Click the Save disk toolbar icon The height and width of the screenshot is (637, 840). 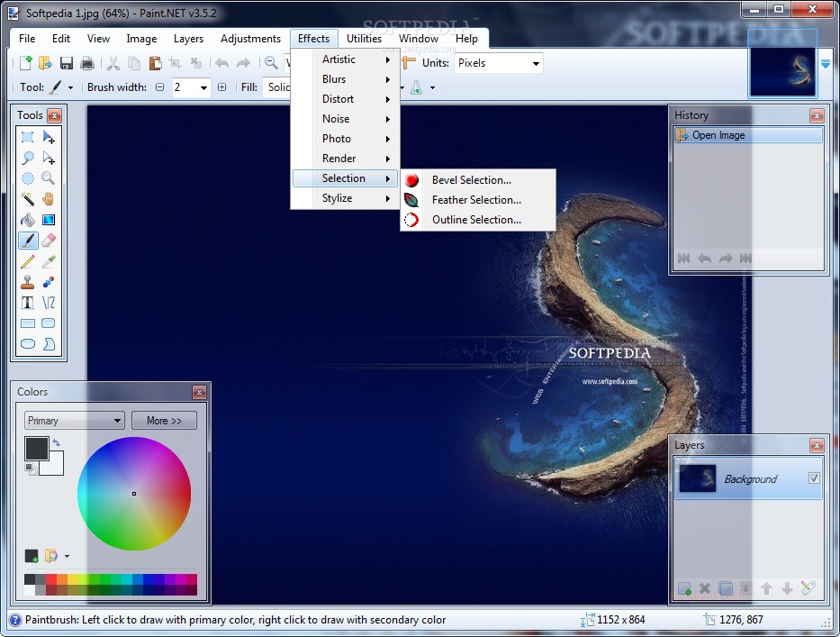[x=67, y=63]
